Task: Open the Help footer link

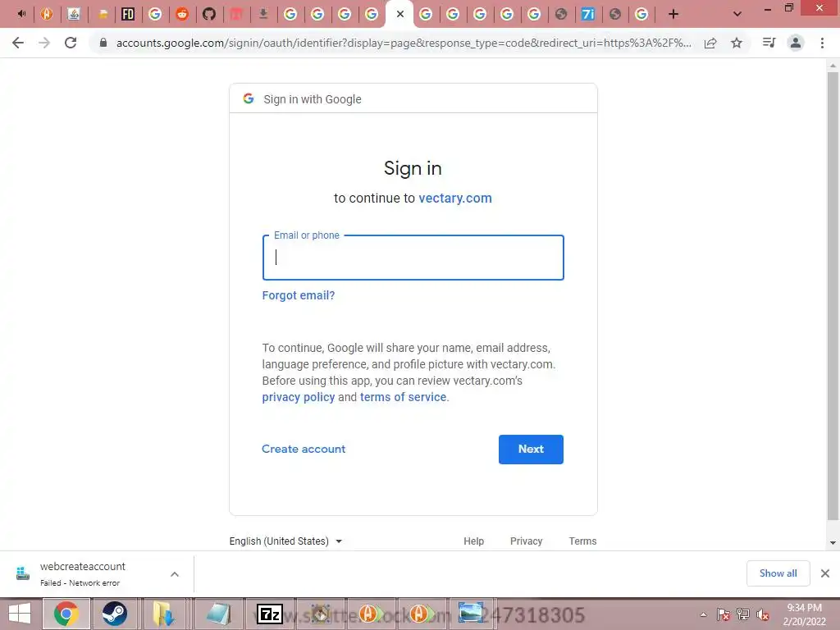Action: (473, 541)
